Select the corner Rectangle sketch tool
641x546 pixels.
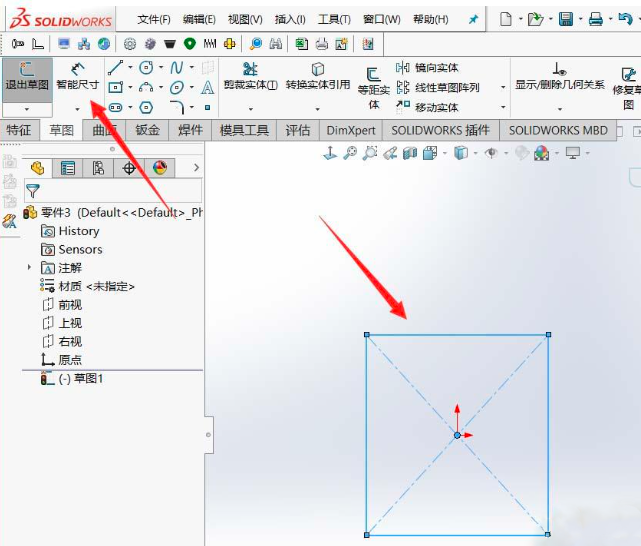click(116, 87)
